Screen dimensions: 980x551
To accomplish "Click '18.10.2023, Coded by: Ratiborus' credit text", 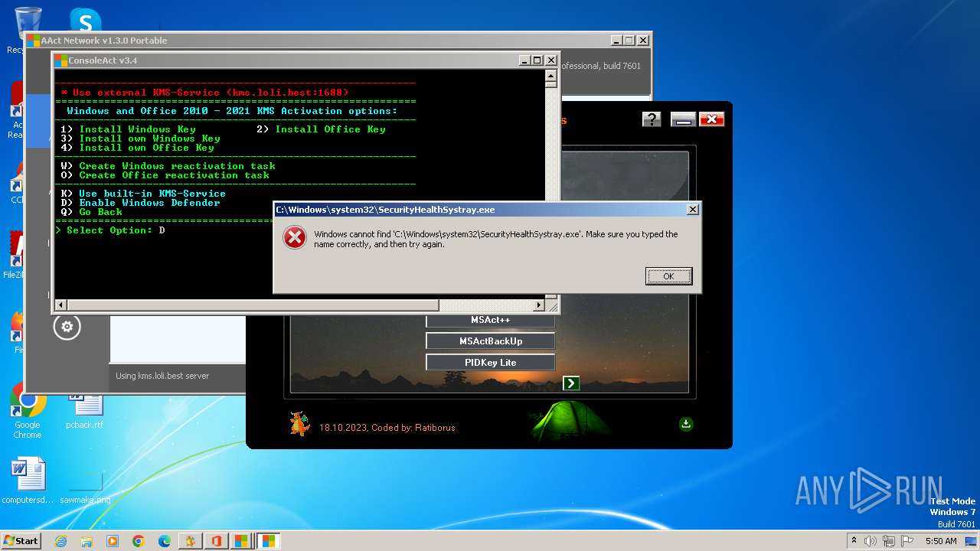I will 387,428.
